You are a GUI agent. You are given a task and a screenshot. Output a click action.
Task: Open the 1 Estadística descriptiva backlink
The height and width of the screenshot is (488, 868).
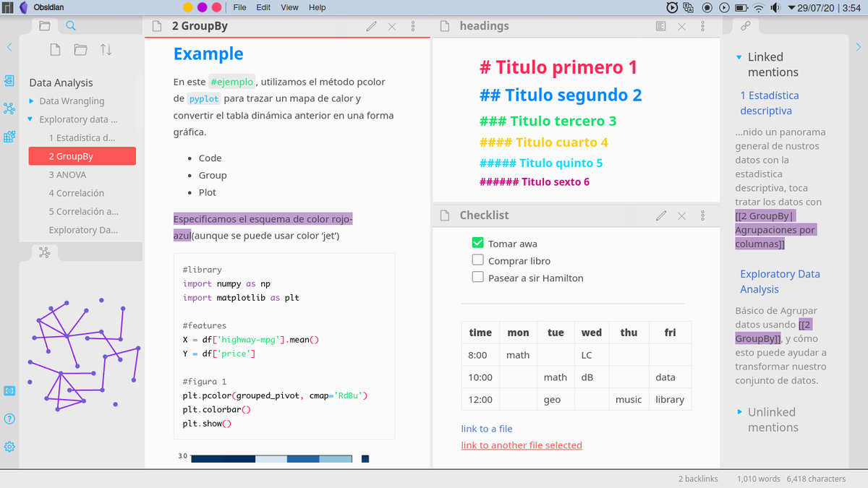pyautogui.click(x=770, y=103)
